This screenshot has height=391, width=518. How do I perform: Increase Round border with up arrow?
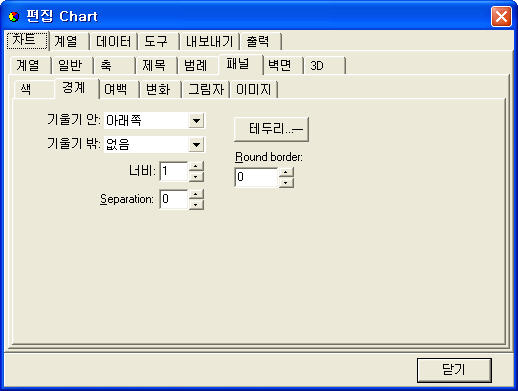tap(286, 172)
